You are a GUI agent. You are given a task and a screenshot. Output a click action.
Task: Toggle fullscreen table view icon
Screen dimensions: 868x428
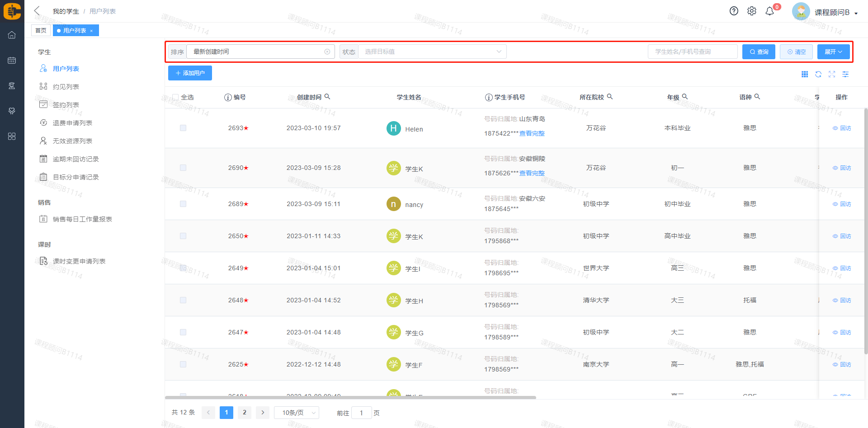832,74
